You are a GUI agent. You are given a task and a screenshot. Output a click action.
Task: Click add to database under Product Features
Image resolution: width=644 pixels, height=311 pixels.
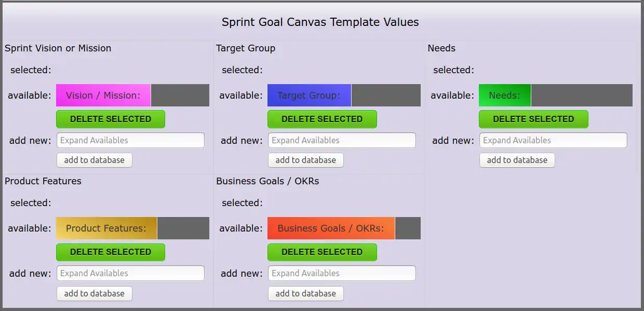click(94, 293)
